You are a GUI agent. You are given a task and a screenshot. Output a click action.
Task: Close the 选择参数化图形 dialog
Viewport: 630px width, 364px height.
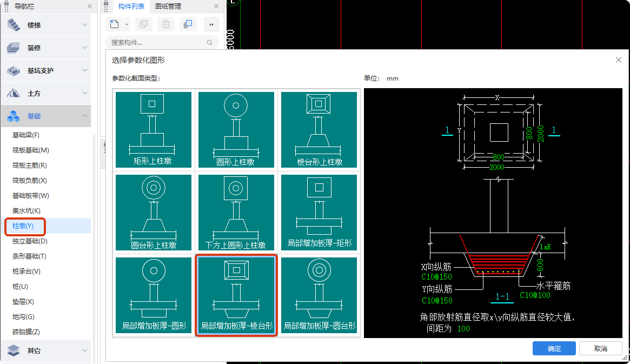tap(618, 60)
